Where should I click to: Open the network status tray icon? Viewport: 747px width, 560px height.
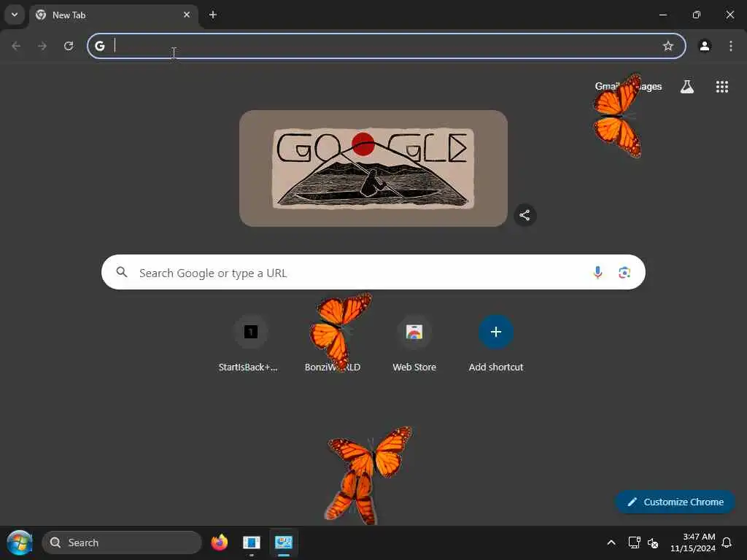click(x=634, y=542)
